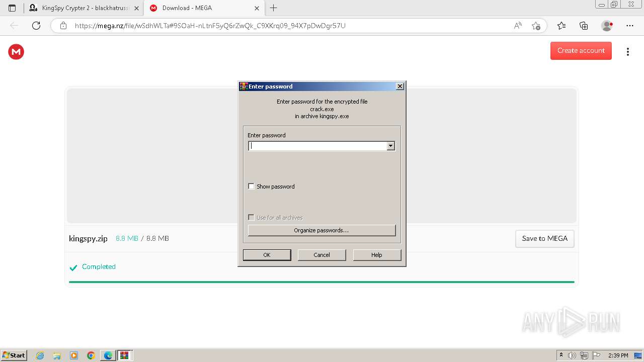Focus the Enter password text field
The height and width of the screenshot is (362, 644).
click(317, 146)
